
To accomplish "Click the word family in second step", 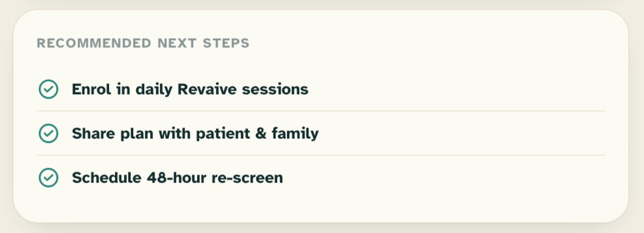I will (x=295, y=134).
